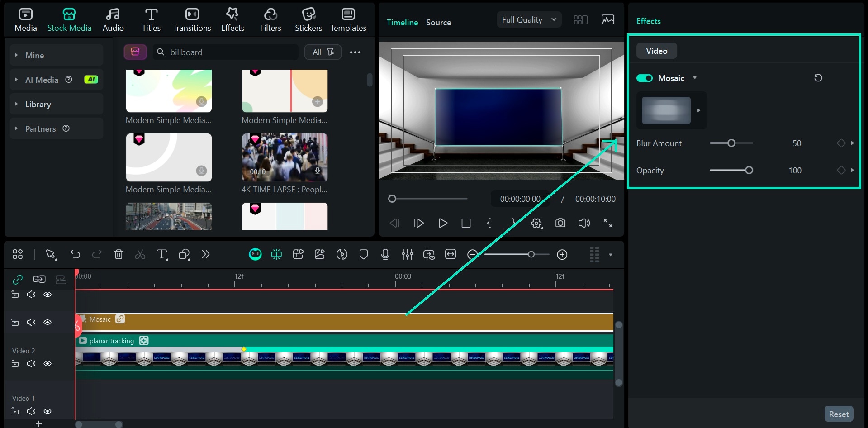Toggle the Mosaic effect switch off
Viewport: 868px width, 428px height.
point(645,78)
